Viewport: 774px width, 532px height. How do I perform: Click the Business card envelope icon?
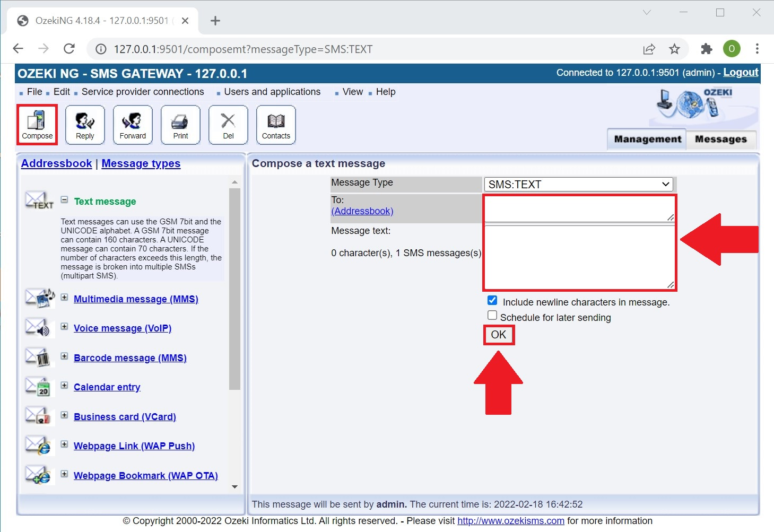[38, 416]
